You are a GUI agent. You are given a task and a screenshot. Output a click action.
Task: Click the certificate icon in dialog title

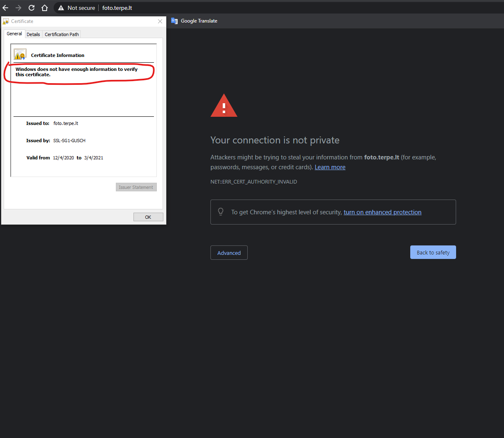pyautogui.click(x=6, y=21)
